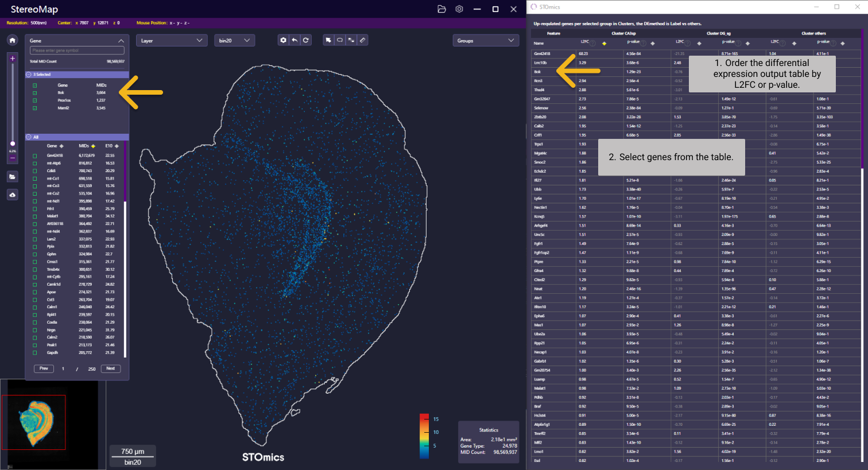868x470 pixels.
Task: Collapse the '3 Selected' section header
Action: pyautogui.click(x=29, y=75)
